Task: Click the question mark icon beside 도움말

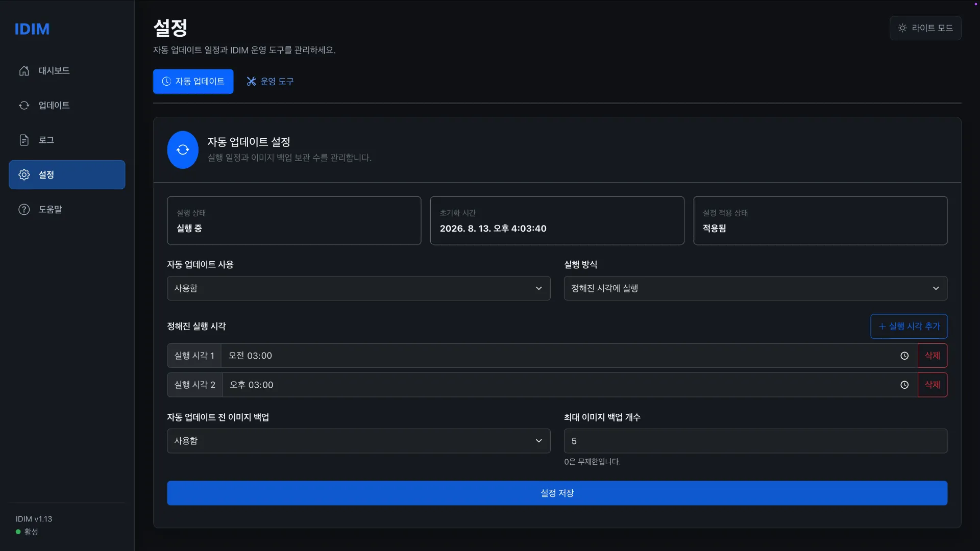Action: [24, 210]
